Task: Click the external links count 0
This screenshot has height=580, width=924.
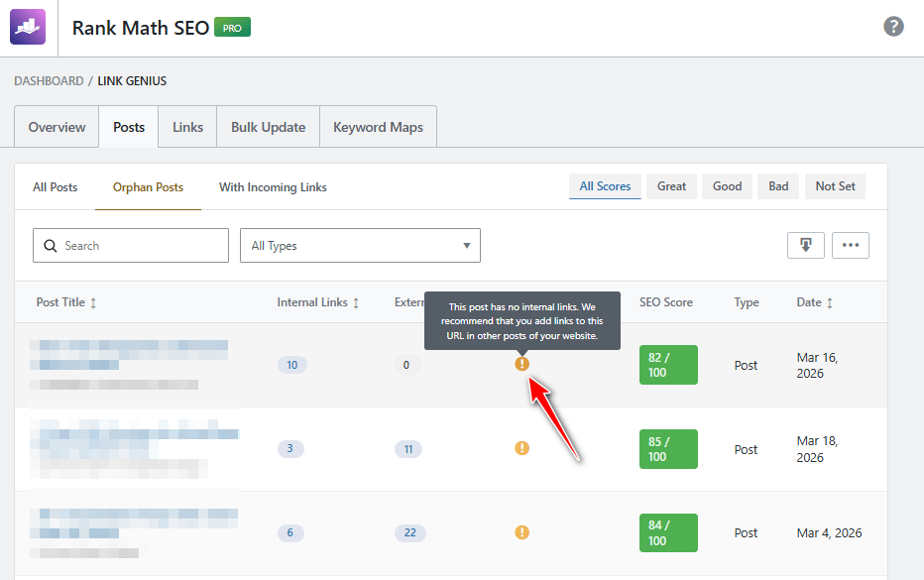Action: (406, 365)
